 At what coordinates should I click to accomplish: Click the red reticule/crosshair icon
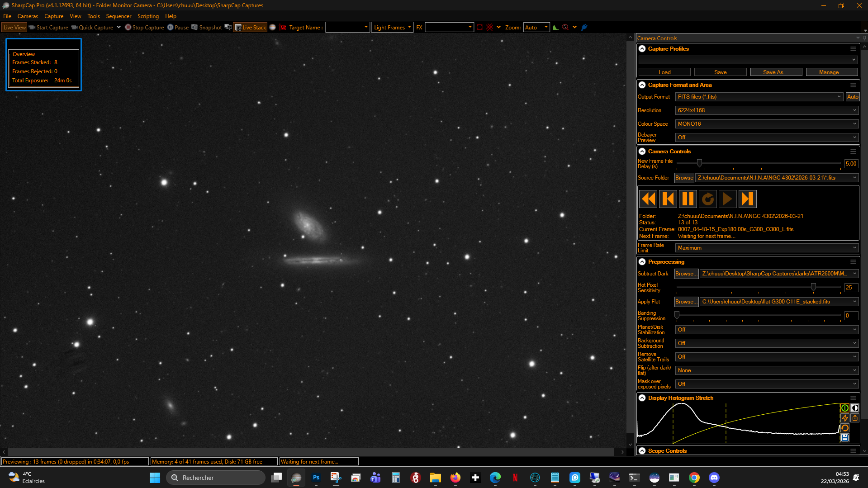[489, 28]
